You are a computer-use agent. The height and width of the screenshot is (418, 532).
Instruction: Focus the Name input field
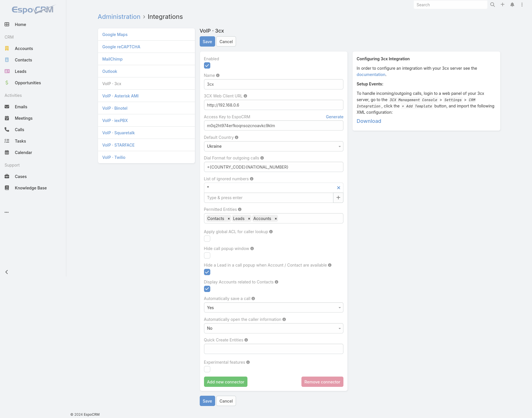(273, 84)
